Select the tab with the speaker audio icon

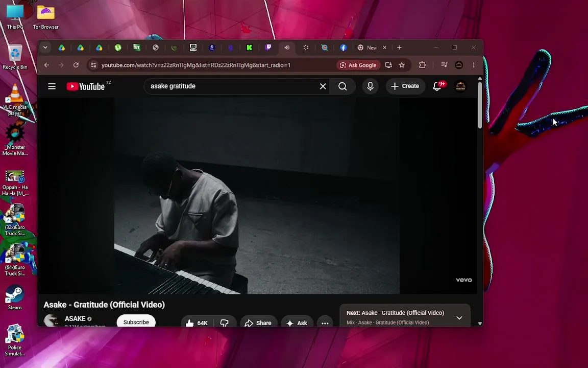coord(287,48)
